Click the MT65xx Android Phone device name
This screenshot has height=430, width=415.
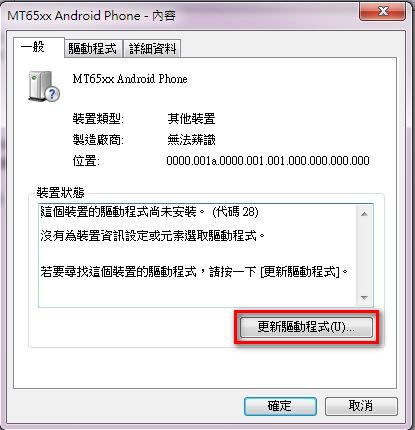(130, 79)
